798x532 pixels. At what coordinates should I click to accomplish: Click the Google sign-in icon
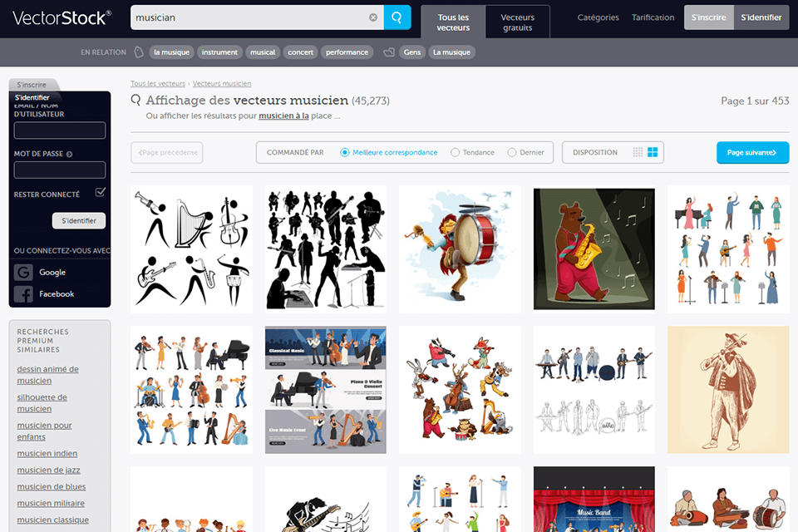click(23, 272)
